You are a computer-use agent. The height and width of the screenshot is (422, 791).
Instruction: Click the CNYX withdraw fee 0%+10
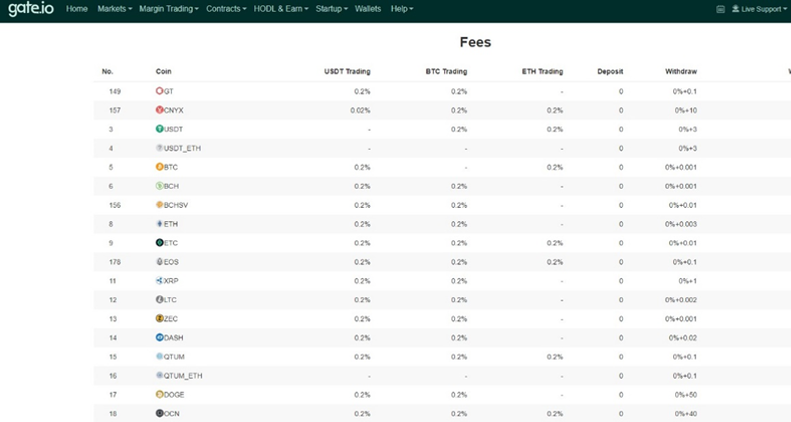(686, 110)
